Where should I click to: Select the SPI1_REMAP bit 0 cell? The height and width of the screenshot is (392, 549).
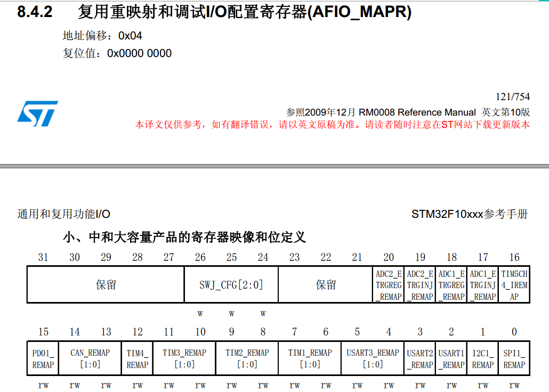(x=514, y=359)
